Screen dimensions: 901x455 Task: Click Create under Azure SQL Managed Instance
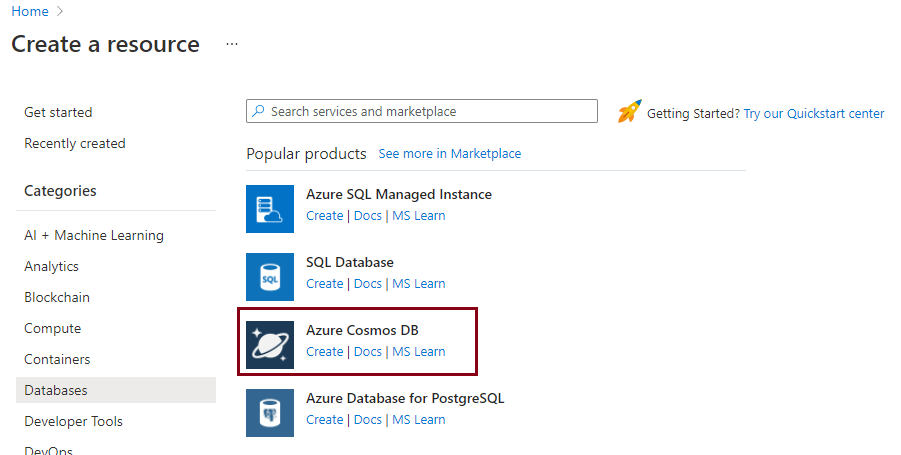pos(325,215)
